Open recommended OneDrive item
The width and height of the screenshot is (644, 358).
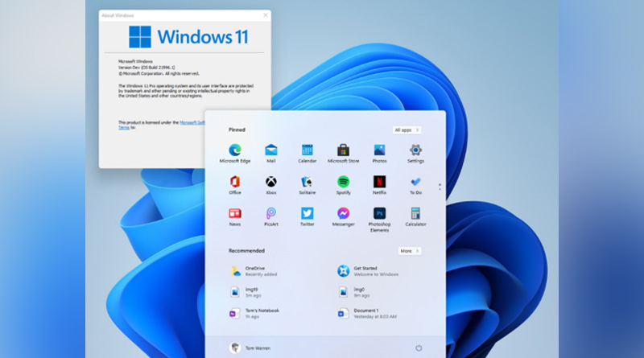tap(254, 271)
